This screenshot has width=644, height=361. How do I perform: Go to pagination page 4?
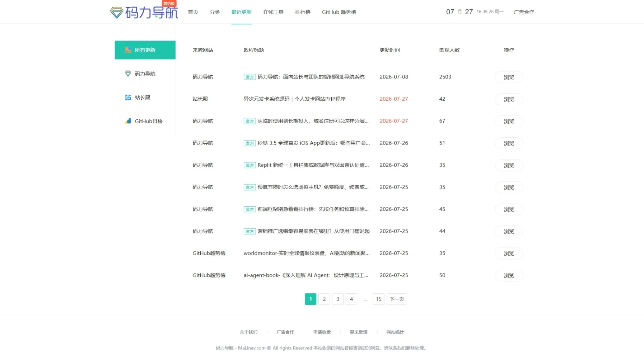[351, 299]
